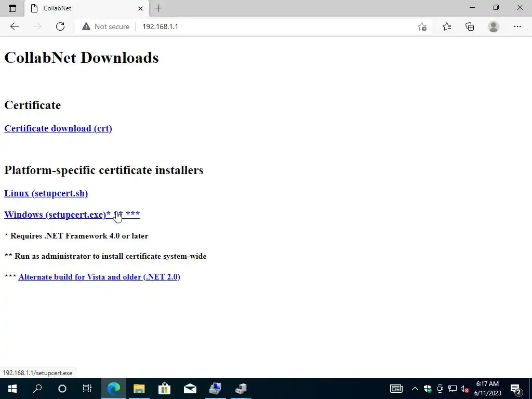
Task: Open Microsoft Store from taskbar
Action: click(x=165, y=389)
